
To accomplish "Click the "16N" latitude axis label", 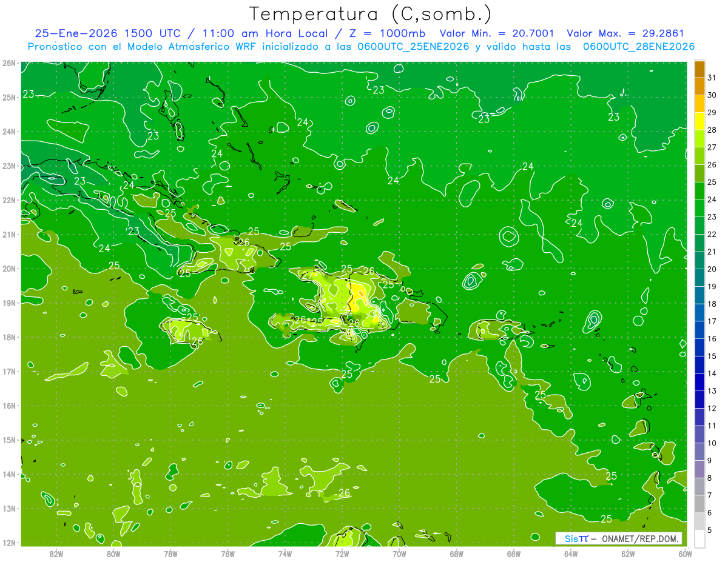I will pos(8,406).
